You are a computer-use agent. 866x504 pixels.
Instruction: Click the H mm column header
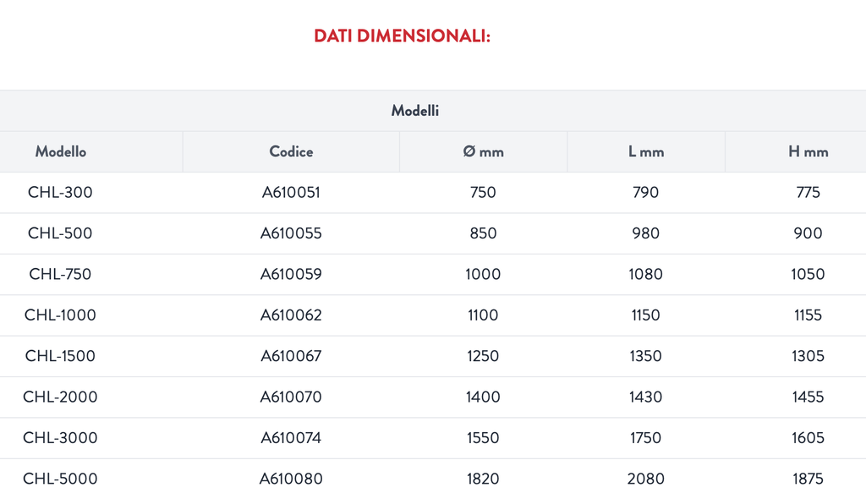click(808, 151)
